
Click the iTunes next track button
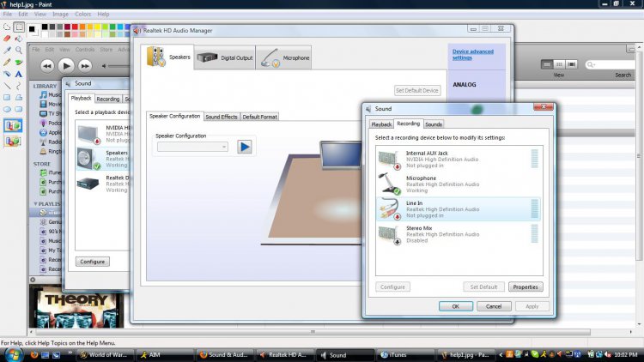click(85, 66)
